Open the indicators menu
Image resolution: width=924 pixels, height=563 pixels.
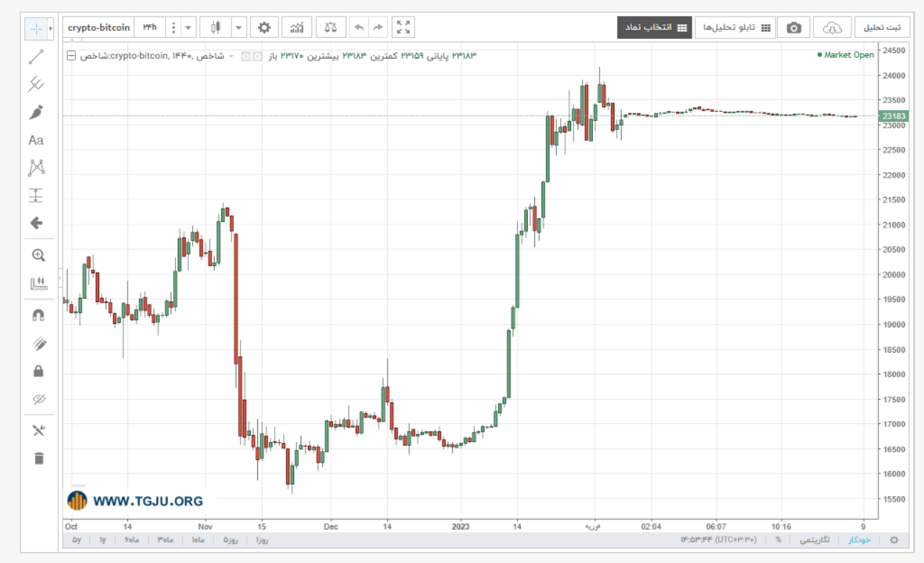[x=297, y=27]
